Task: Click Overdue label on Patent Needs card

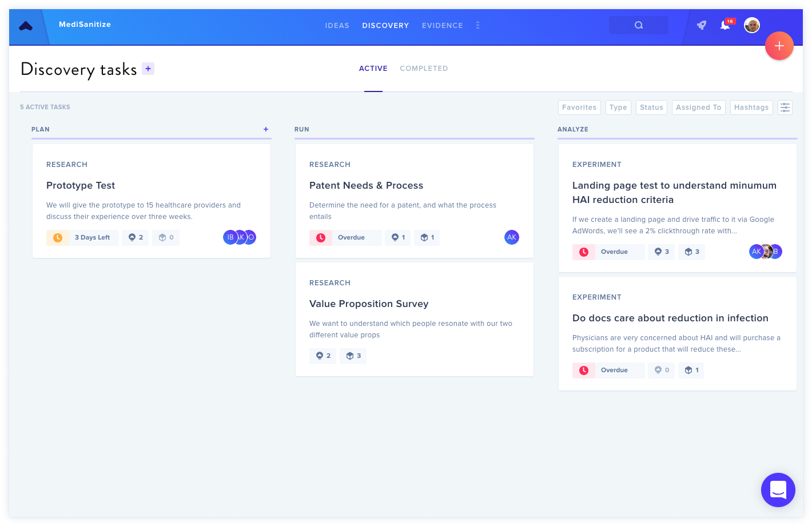Action: (x=351, y=237)
